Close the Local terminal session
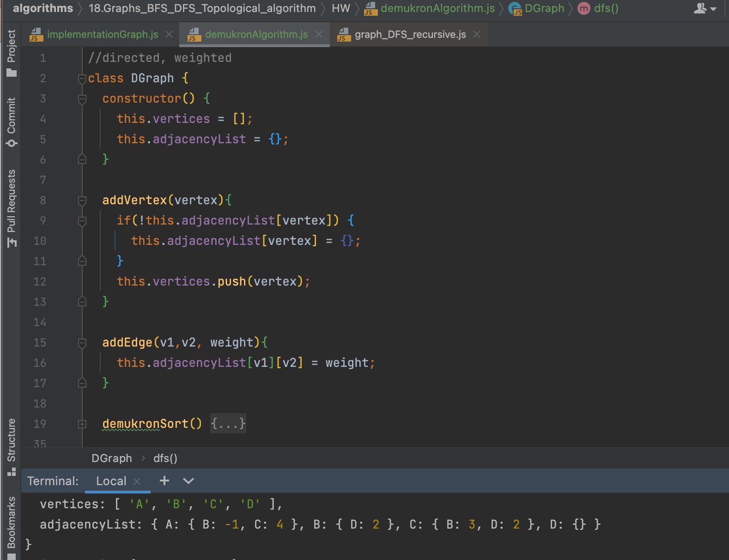 137,481
